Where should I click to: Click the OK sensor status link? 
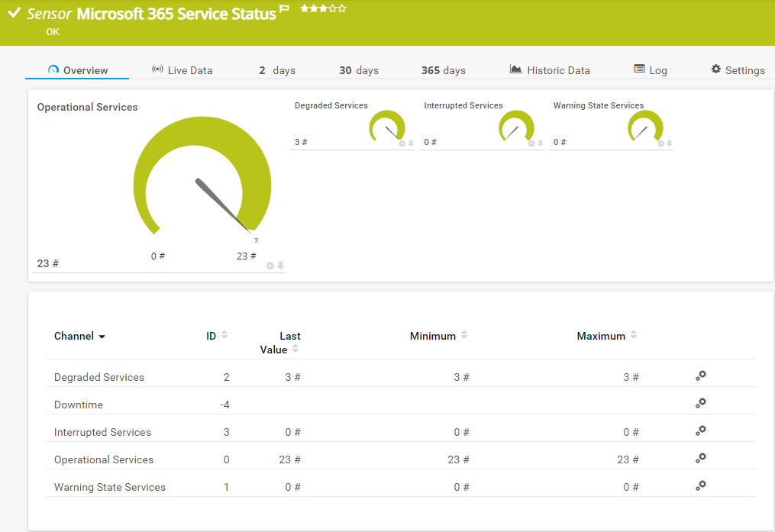(52, 32)
